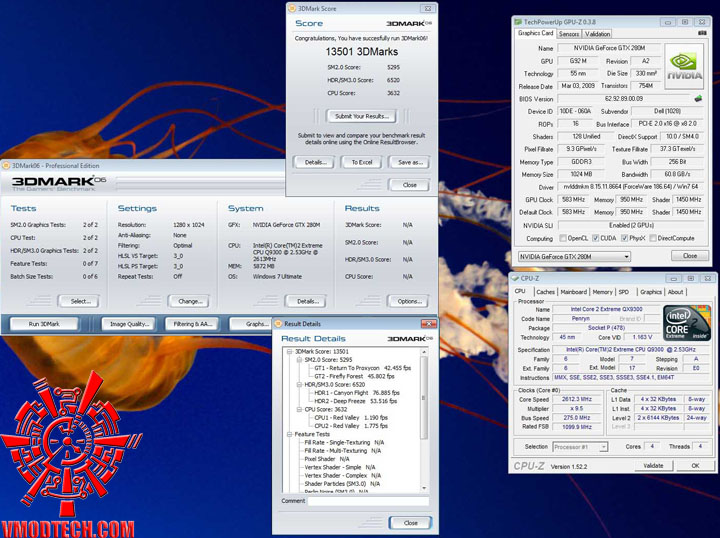Click the NVIDIA logo in GPU-Z
This screenshot has height=538, width=720.
coord(684,67)
